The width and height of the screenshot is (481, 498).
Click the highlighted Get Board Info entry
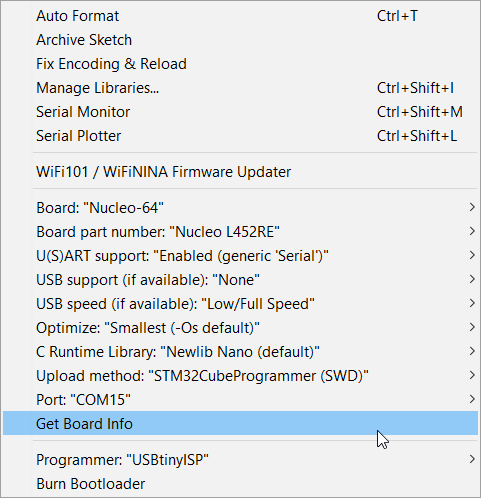240,423
